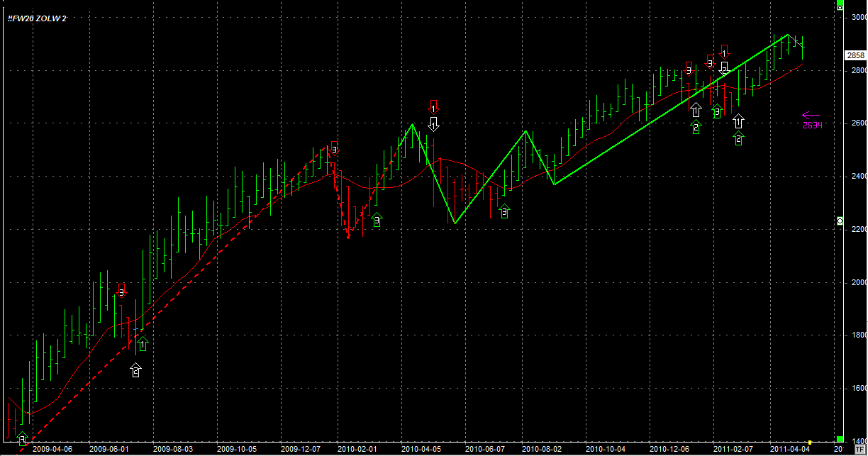Click the TF timeframe button
This screenshot has width=868, height=456.
click(x=859, y=448)
